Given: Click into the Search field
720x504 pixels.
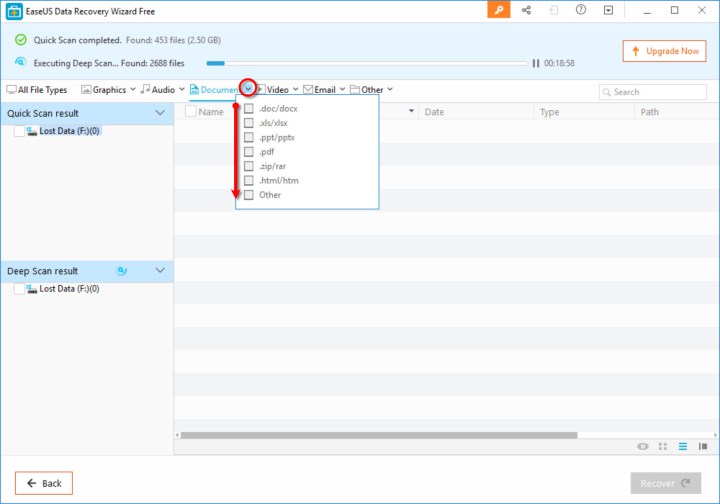Looking at the screenshot, I should (655, 92).
